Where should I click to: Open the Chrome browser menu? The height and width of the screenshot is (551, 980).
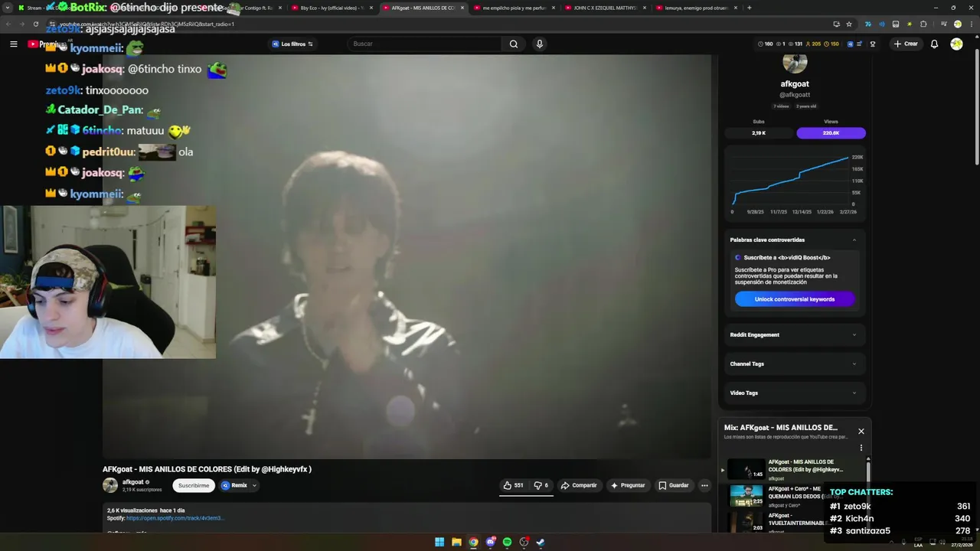[x=970, y=24]
